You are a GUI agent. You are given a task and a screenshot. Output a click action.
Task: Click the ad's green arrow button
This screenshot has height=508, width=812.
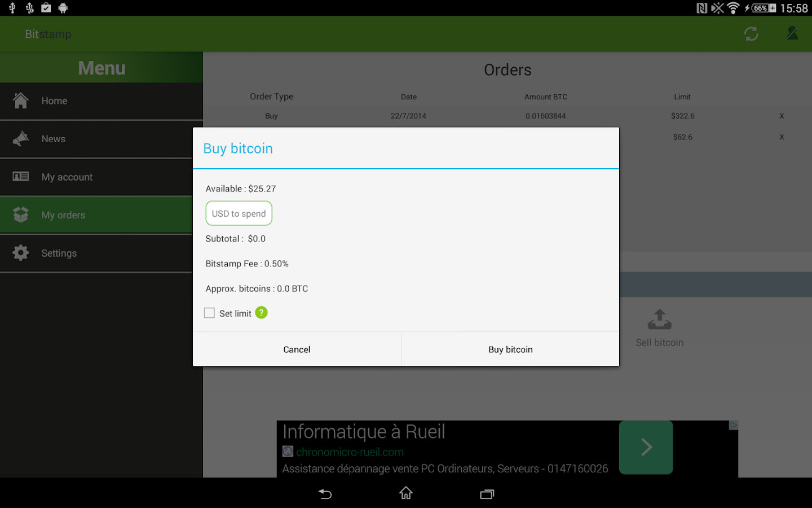[646, 448]
